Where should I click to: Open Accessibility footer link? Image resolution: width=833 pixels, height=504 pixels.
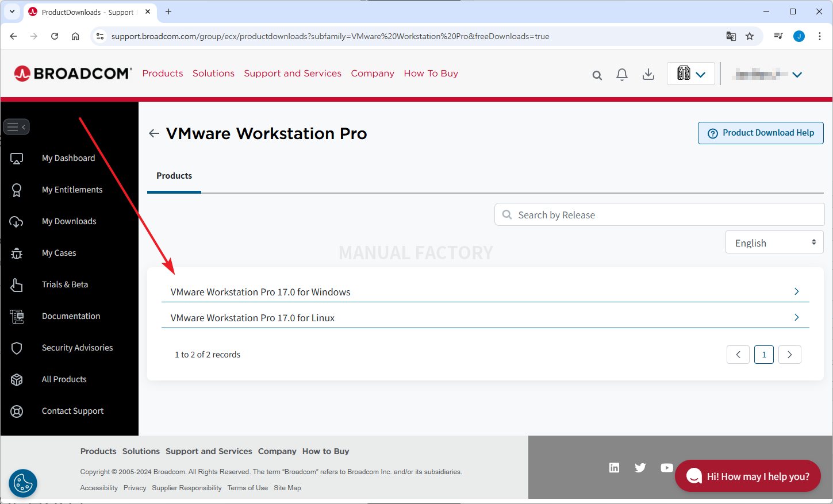(99, 488)
